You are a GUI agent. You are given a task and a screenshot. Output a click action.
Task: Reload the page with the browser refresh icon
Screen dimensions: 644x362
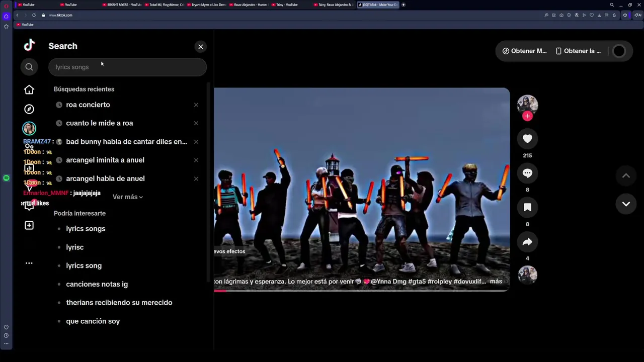click(x=34, y=15)
